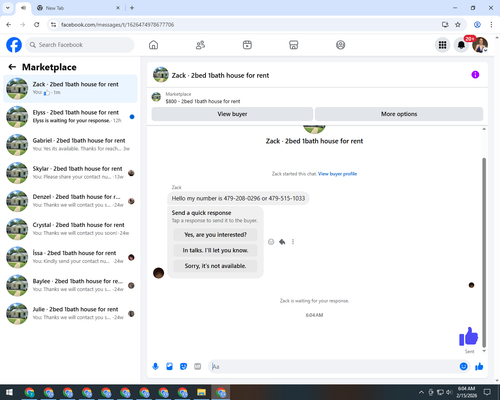Attach a photo file icon
Viewport: 500px width, 400px height.
click(x=169, y=367)
